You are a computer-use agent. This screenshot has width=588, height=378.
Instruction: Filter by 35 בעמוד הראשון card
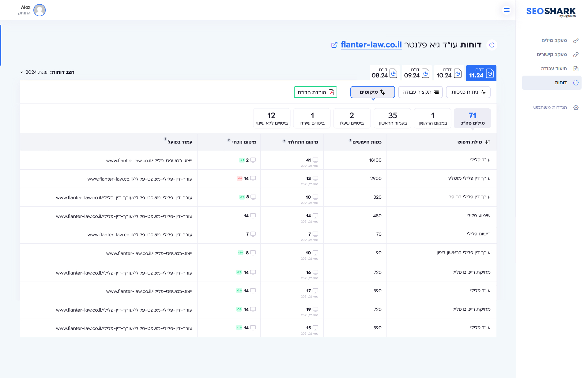click(393, 118)
